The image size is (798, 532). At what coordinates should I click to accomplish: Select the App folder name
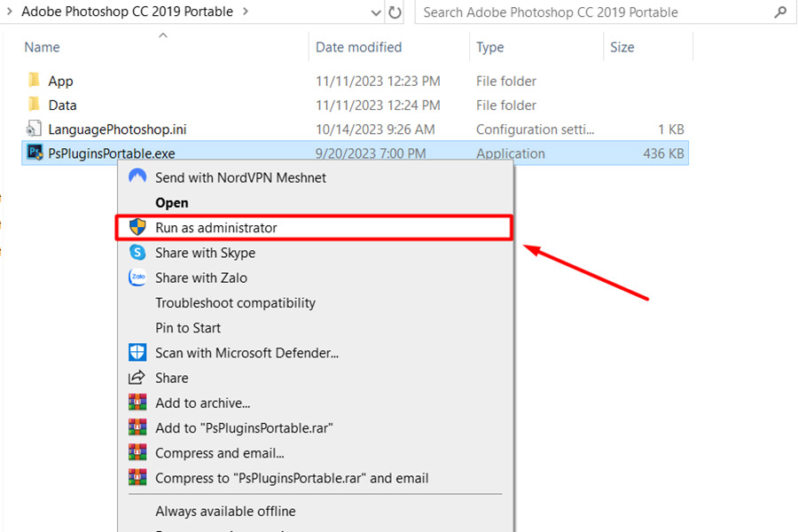tap(60, 81)
